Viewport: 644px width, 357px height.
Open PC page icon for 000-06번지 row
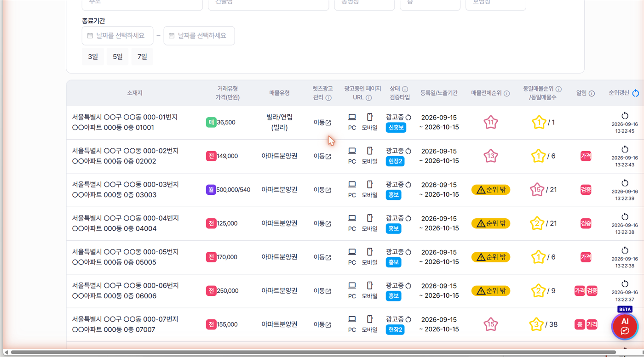(x=352, y=285)
